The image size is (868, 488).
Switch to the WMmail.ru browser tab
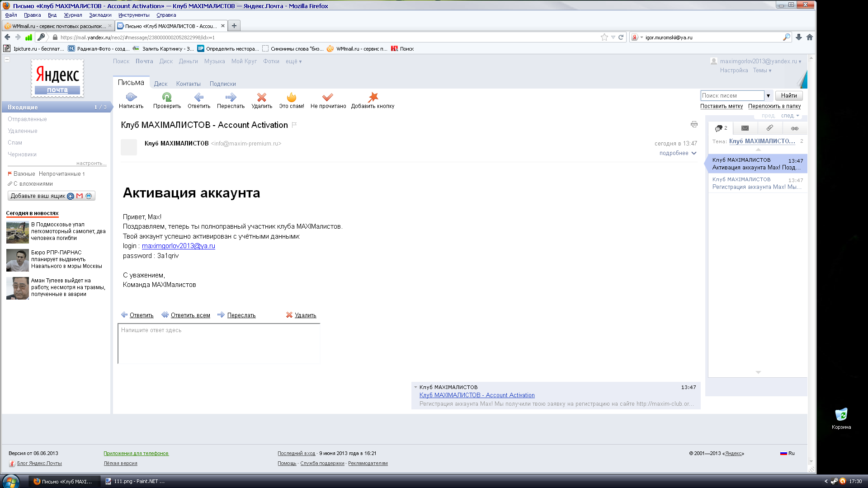coord(58,26)
